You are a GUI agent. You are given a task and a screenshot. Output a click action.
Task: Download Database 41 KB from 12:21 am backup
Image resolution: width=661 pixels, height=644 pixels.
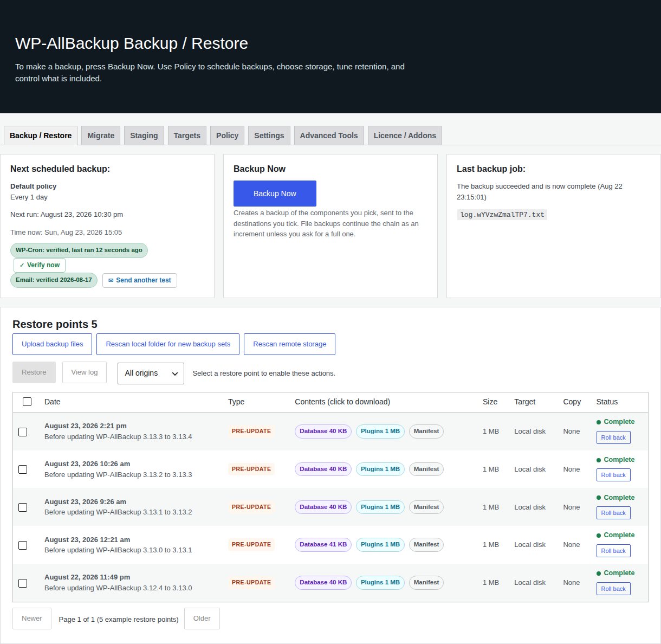point(323,545)
